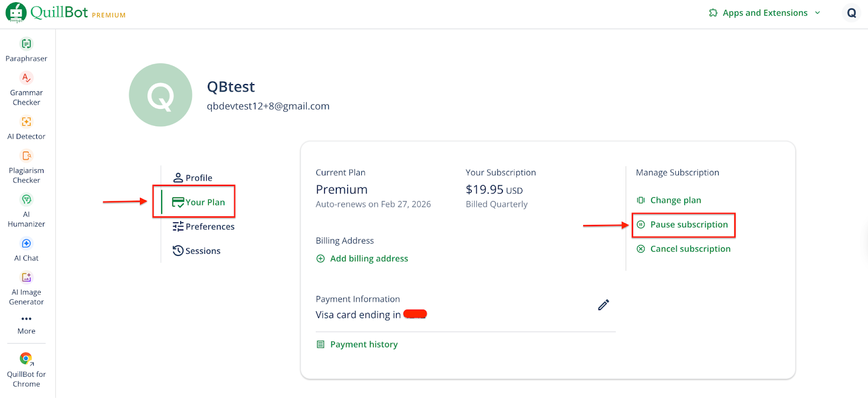This screenshot has width=868, height=398.
Task: Click the pencil icon to edit payment info
Action: click(x=603, y=305)
